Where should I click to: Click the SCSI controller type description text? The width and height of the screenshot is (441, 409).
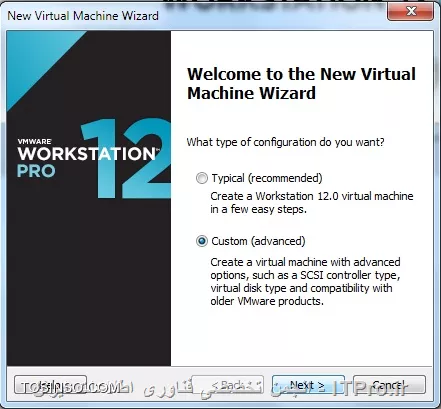click(x=305, y=281)
